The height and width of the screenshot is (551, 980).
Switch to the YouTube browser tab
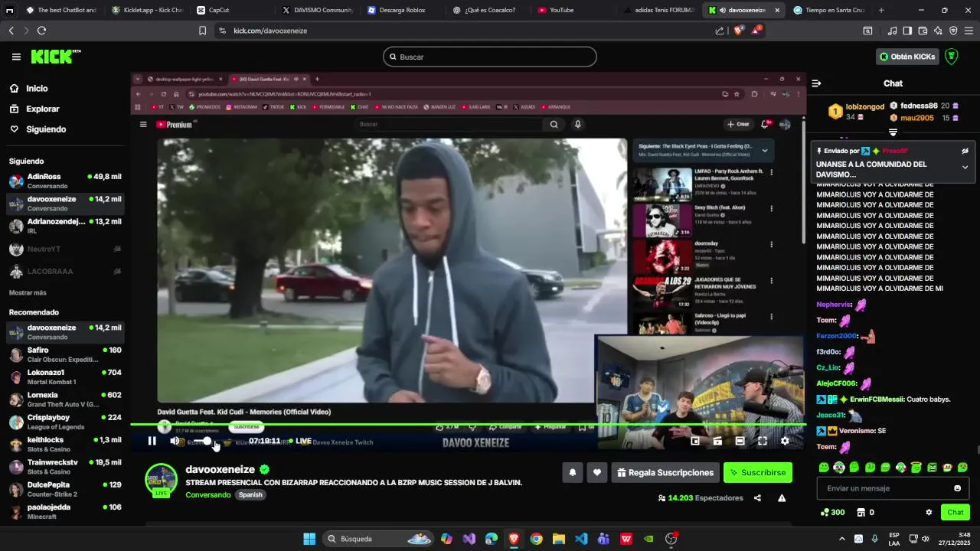(x=567, y=10)
